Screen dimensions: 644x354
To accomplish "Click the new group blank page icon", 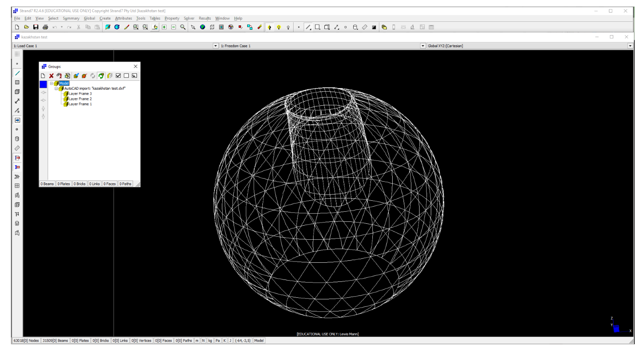I will pyautogui.click(x=43, y=76).
